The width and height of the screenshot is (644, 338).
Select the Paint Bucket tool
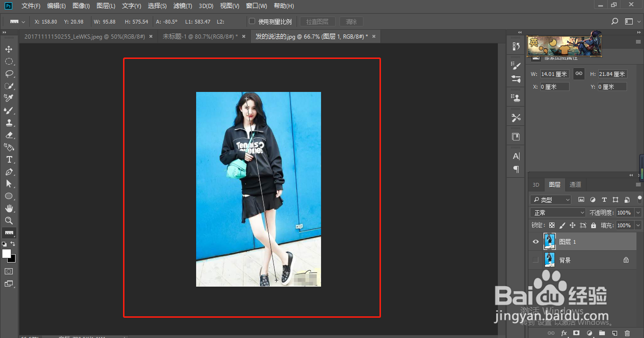click(9, 147)
